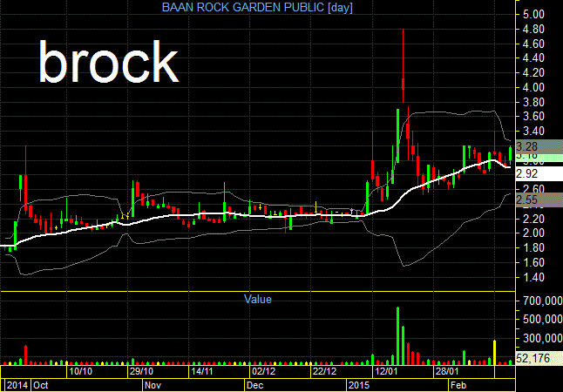Screen dimensions: 563x392
Task: Click the 500,000 volume axis label
Action: (544, 320)
